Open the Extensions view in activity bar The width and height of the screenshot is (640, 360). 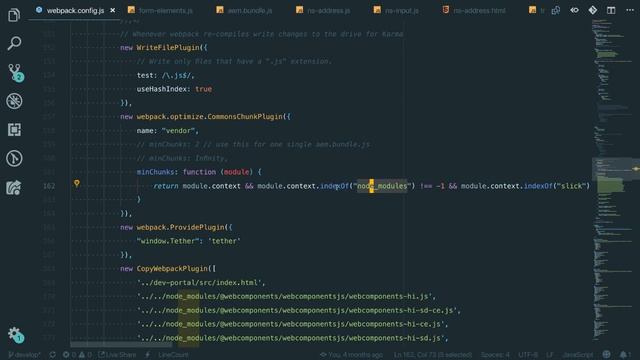[x=14, y=130]
